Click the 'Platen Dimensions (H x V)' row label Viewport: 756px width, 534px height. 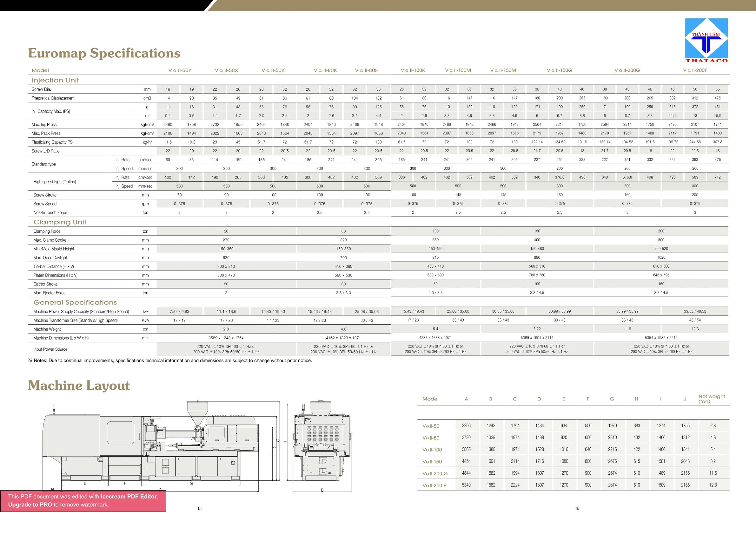pyautogui.click(x=55, y=275)
